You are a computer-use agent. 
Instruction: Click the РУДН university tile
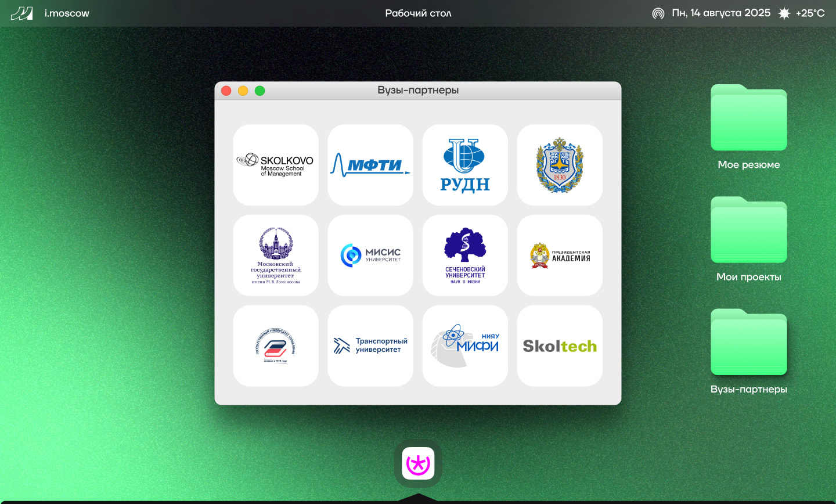465,165
